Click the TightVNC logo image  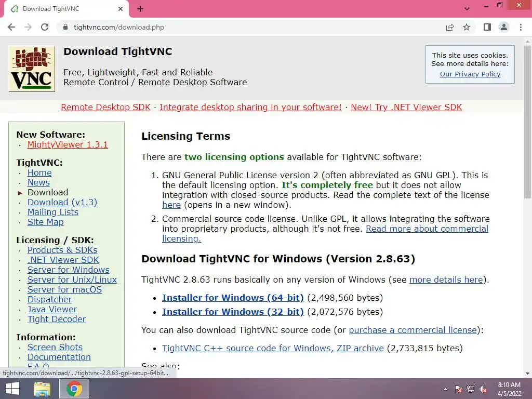[x=32, y=69]
